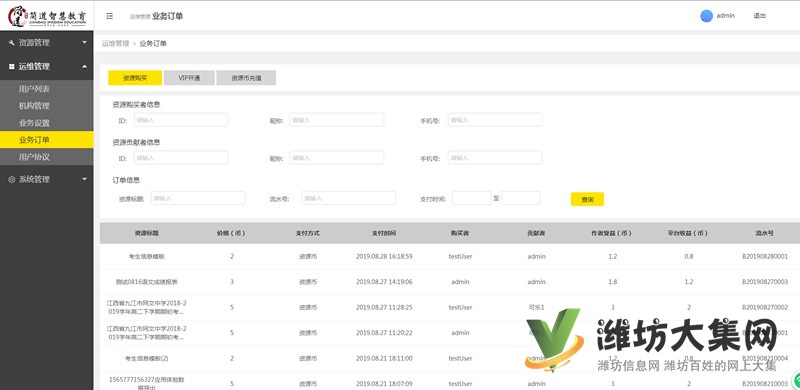Focus the buyer 手机号 input field
The height and width of the screenshot is (390, 800).
(495, 120)
